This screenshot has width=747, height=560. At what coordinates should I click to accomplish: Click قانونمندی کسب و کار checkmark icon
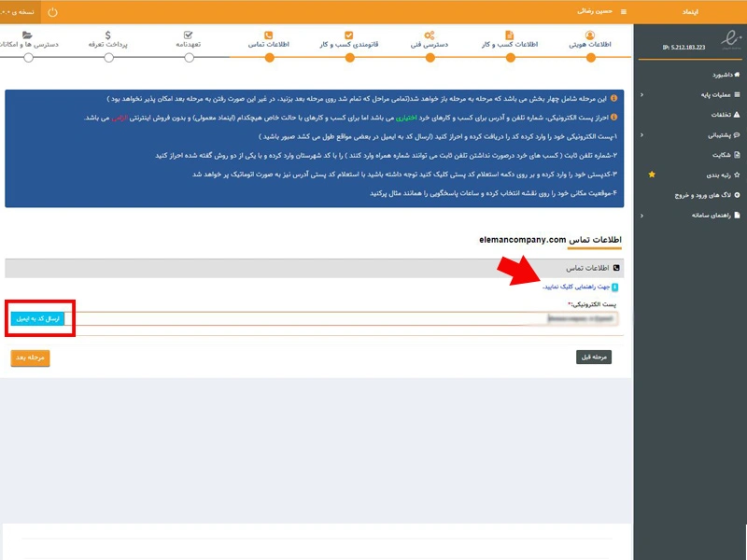click(x=348, y=35)
